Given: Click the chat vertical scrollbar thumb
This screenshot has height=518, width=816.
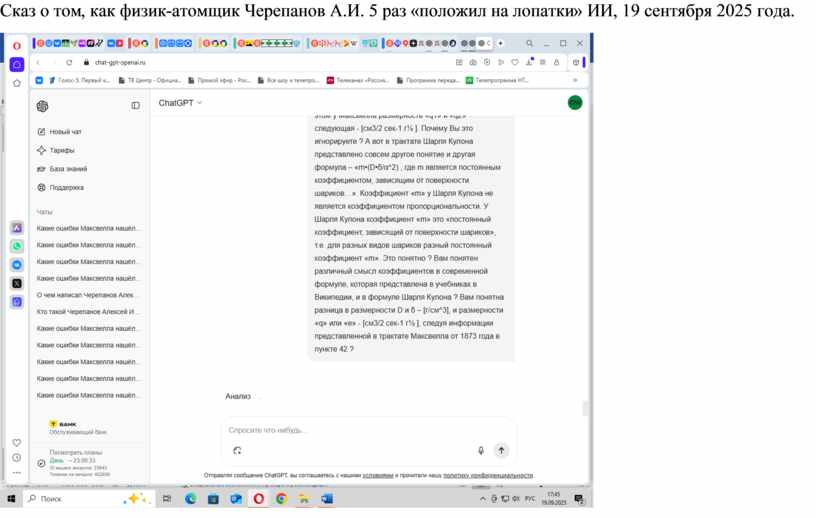Looking at the screenshot, I should (x=585, y=409).
